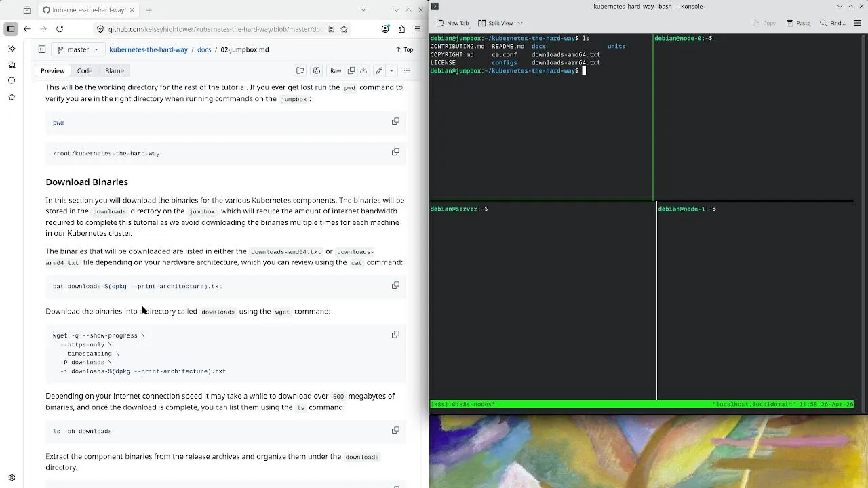Viewport: 868px width, 488px height.
Task: Copy raw file contents icon
Action: tap(351, 70)
